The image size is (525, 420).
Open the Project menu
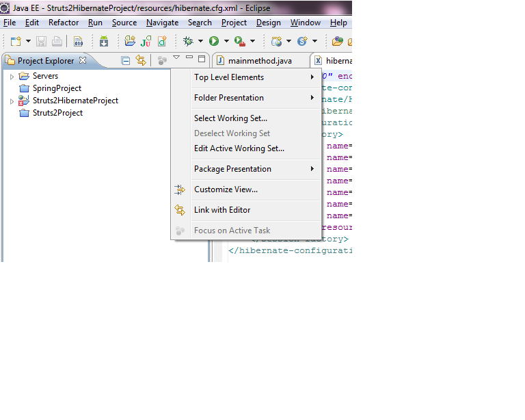pyautogui.click(x=234, y=23)
